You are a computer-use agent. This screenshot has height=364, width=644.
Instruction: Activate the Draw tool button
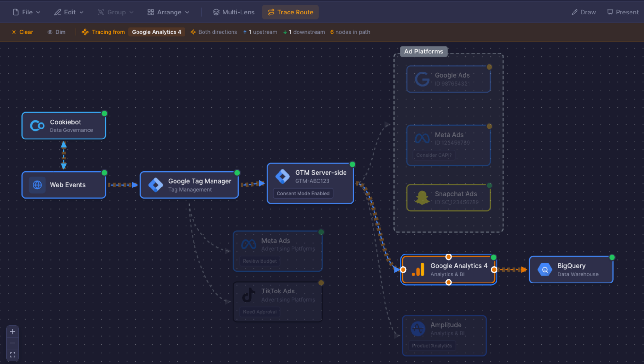pyautogui.click(x=583, y=12)
